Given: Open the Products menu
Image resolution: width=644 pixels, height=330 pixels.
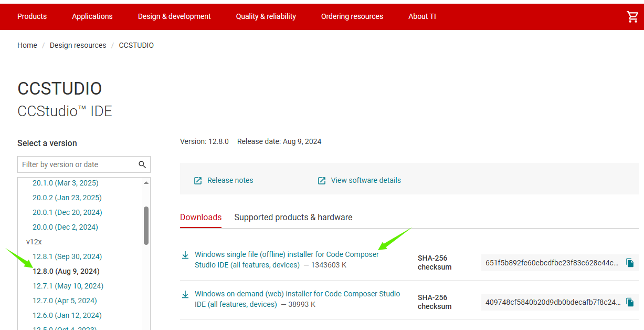Looking at the screenshot, I should (x=32, y=16).
